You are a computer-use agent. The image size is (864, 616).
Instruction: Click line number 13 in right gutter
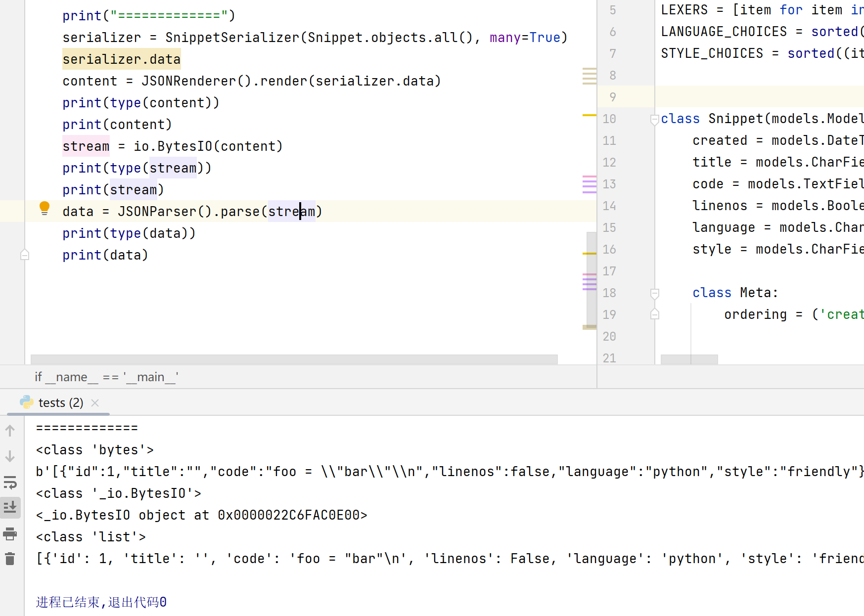coord(609,184)
